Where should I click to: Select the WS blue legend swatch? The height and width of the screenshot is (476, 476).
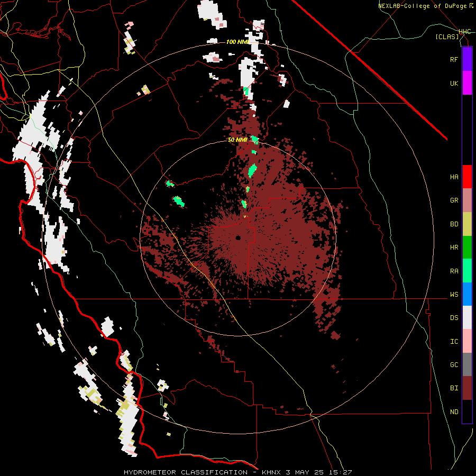467,294
